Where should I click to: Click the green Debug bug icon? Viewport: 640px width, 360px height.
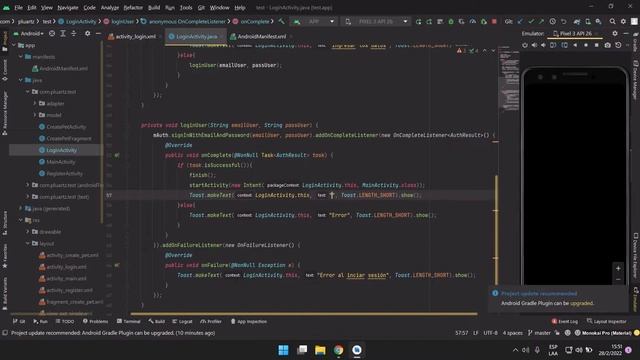[x=451, y=21]
